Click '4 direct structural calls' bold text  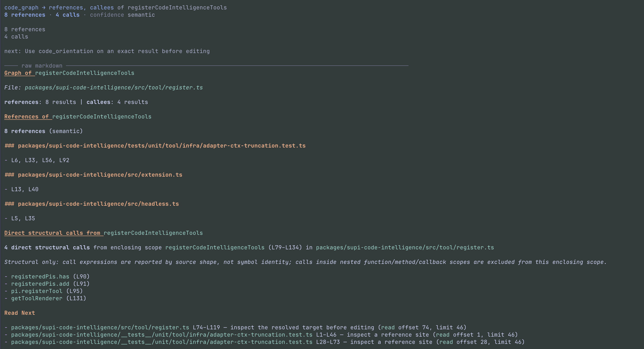[x=47, y=247]
